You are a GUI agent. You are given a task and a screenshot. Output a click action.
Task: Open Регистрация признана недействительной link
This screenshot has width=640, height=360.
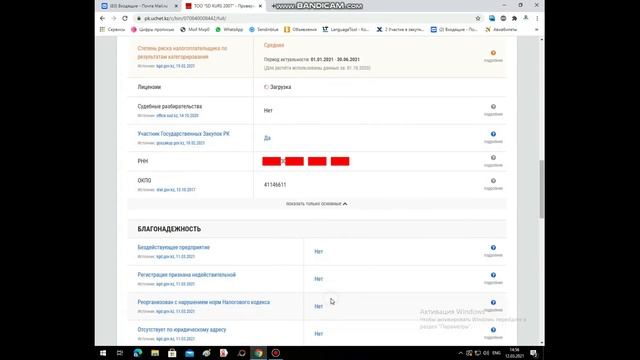[x=187, y=275]
